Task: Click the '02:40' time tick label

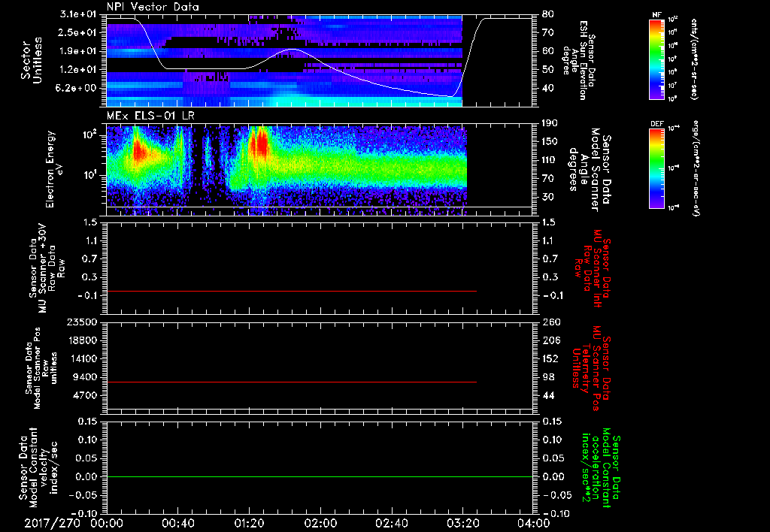Action: click(x=391, y=523)
